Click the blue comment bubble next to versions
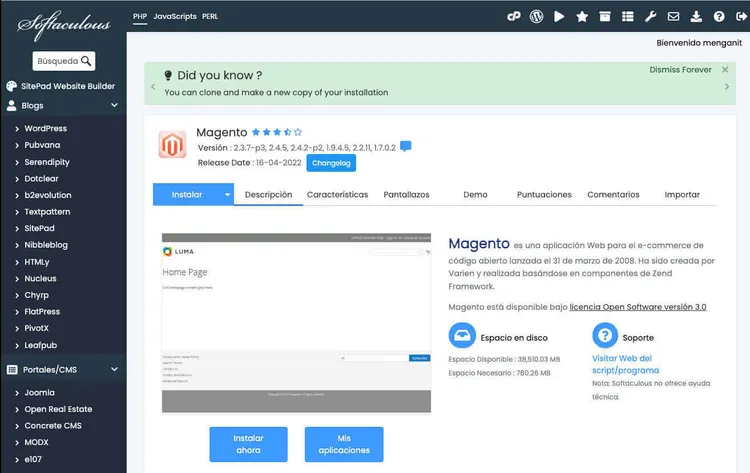750x473 pixels. 406,146
